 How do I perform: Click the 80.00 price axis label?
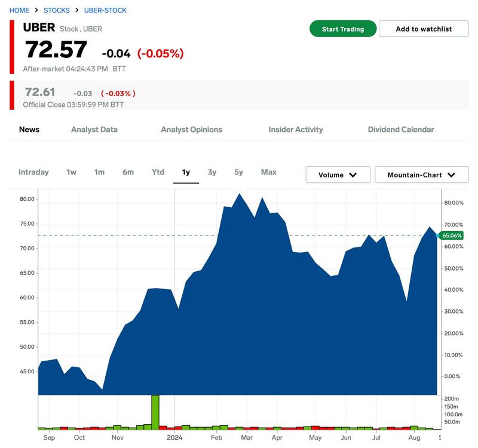pyautogui.click(x=27, y=199)
